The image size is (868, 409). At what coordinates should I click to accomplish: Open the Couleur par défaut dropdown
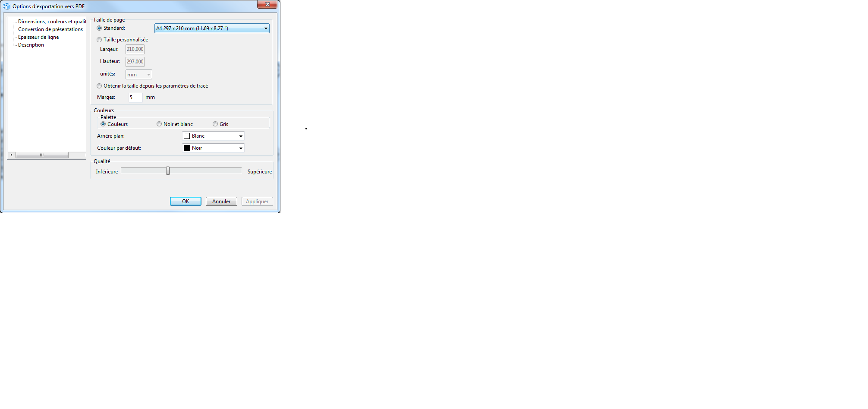click(213, 148)
